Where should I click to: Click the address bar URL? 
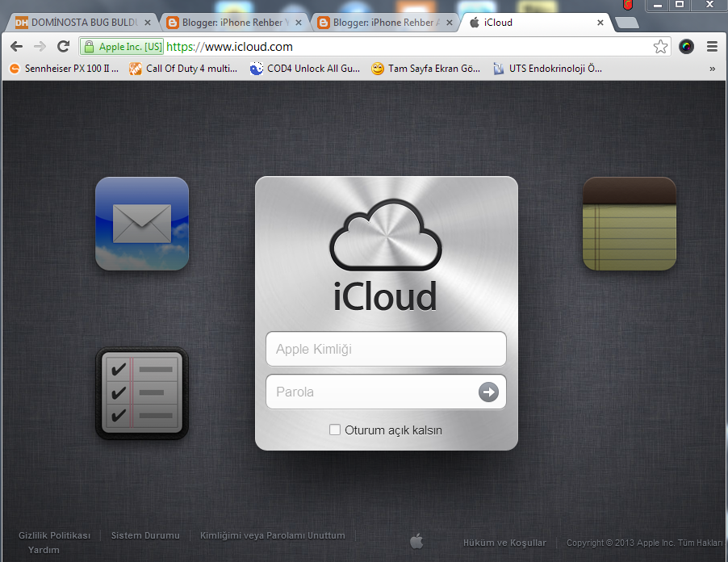(230, 47)
